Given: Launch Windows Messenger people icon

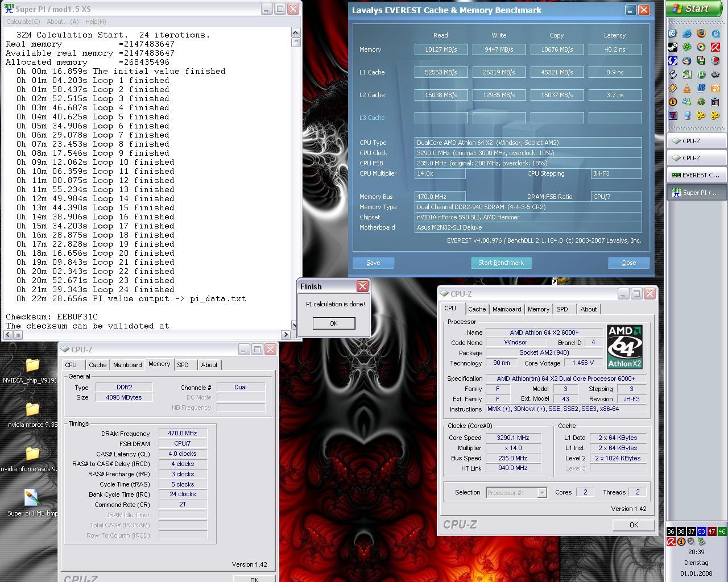Looking at the screenshot, I should tap(687, 102).
